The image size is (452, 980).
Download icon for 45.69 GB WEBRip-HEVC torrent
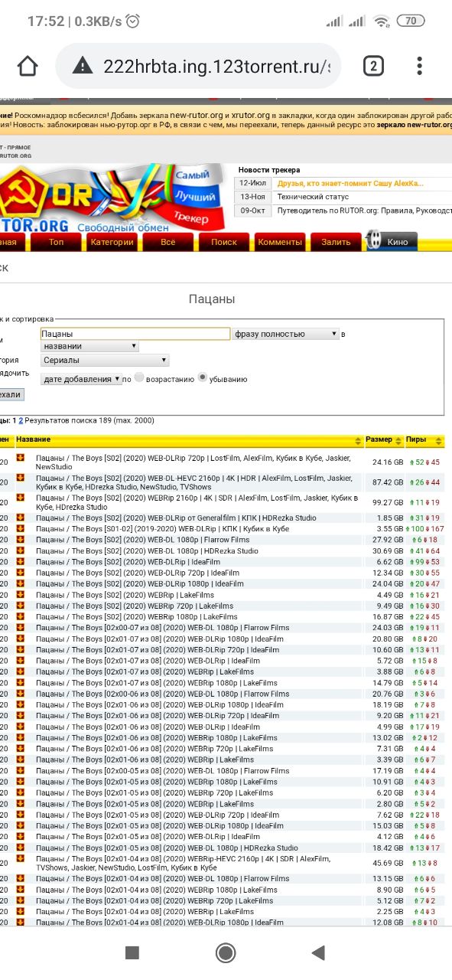(21, 858)
